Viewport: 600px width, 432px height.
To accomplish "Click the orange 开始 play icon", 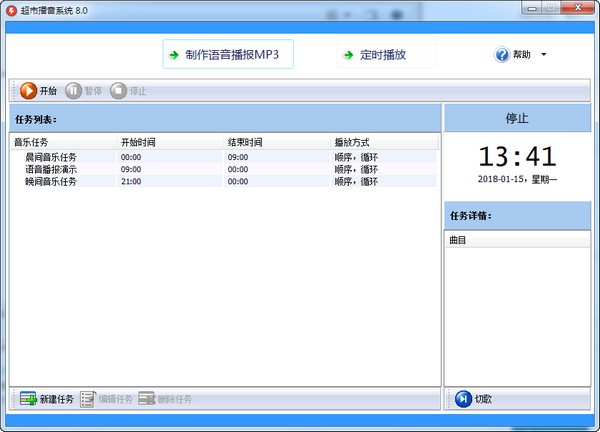I will click(28, 91).
